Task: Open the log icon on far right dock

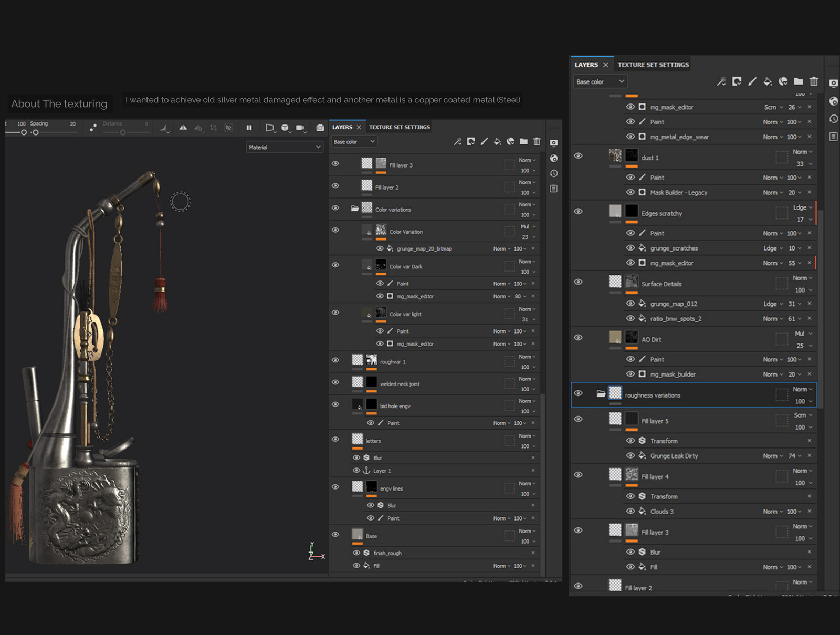Action: pos(833,137)
